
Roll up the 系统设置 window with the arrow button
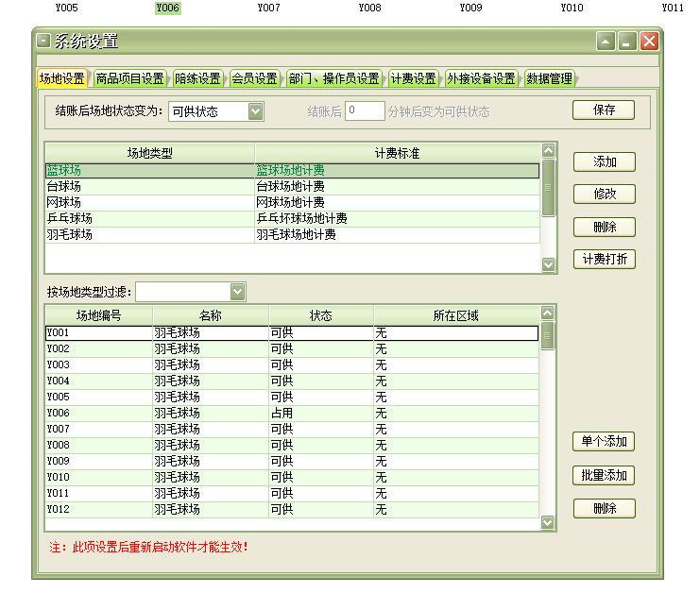click(x=606, y=41)
